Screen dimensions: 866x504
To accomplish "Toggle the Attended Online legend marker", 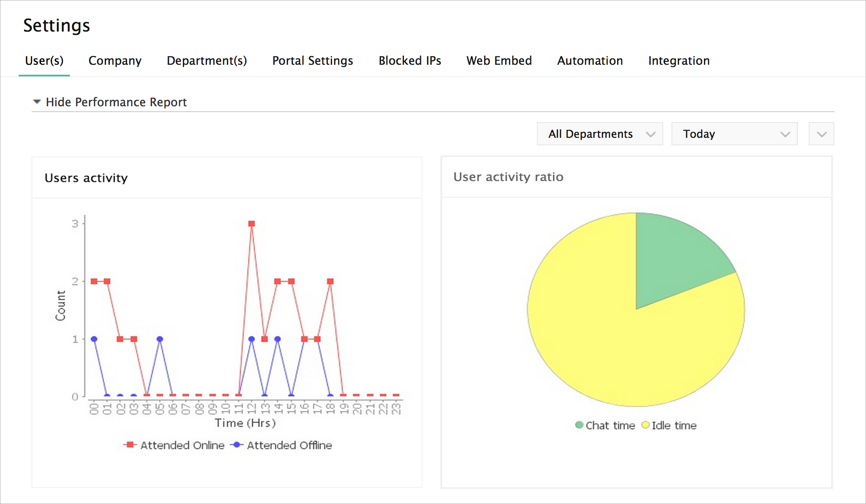I will point(130,445).
